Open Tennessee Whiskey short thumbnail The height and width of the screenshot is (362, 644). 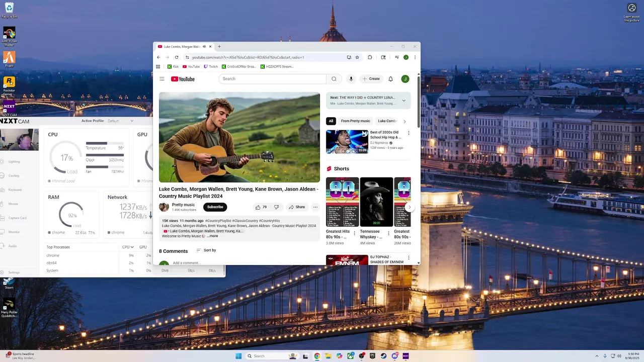[376, 202]
